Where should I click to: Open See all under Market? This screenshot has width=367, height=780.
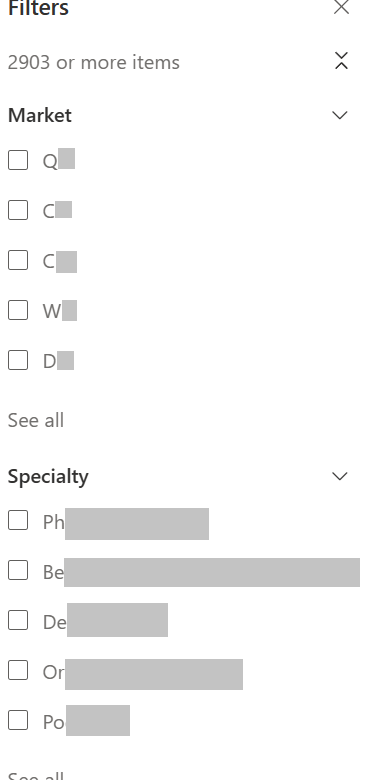point(36,420)
